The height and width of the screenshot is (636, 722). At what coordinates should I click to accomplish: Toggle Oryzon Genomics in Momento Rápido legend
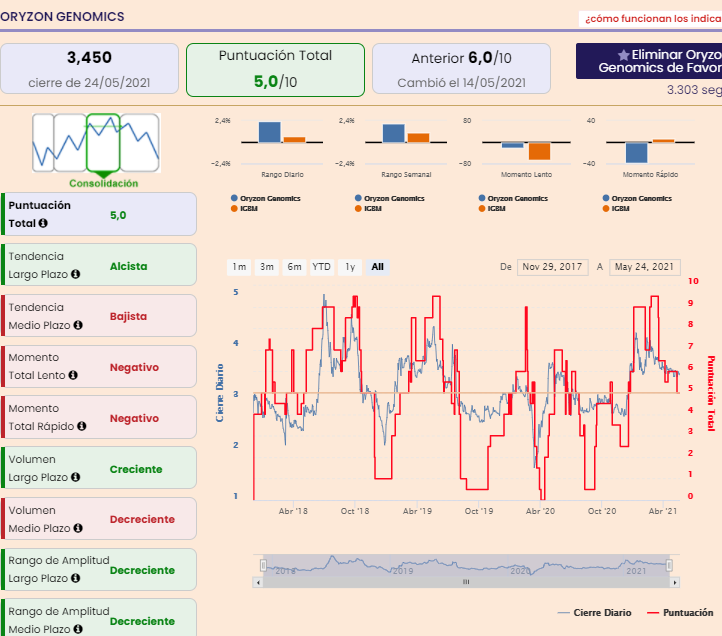637,198
